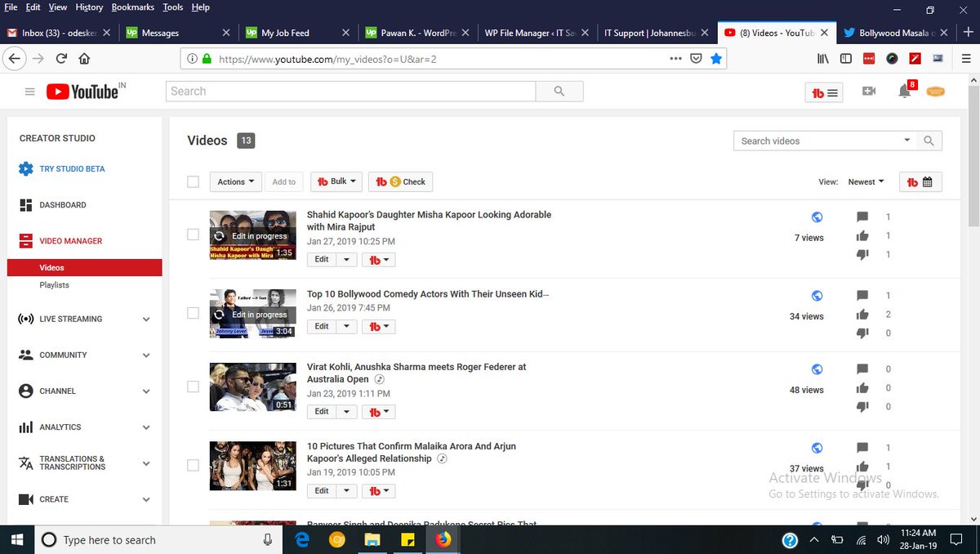Open the Firefox Library icon
The height and width of the screenshot is (554, 980).
coord(825,59)
